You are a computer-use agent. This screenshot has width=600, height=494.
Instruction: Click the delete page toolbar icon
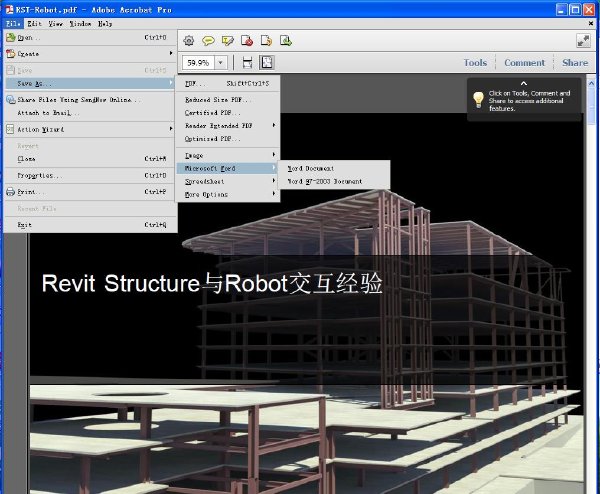(x=247, y=41)
